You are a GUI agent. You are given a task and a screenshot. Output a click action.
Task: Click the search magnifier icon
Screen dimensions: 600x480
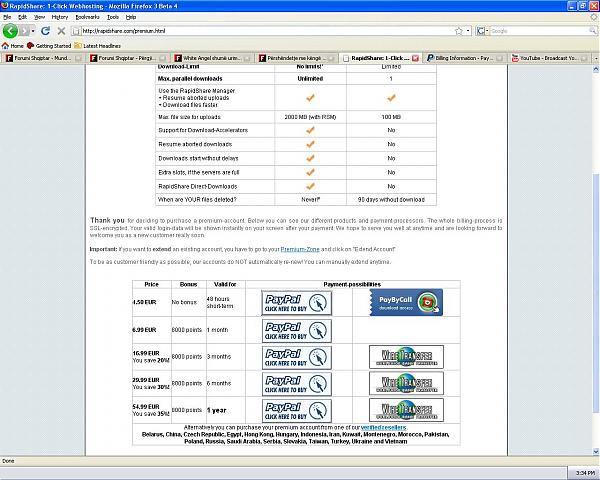(x=593, y=31)
